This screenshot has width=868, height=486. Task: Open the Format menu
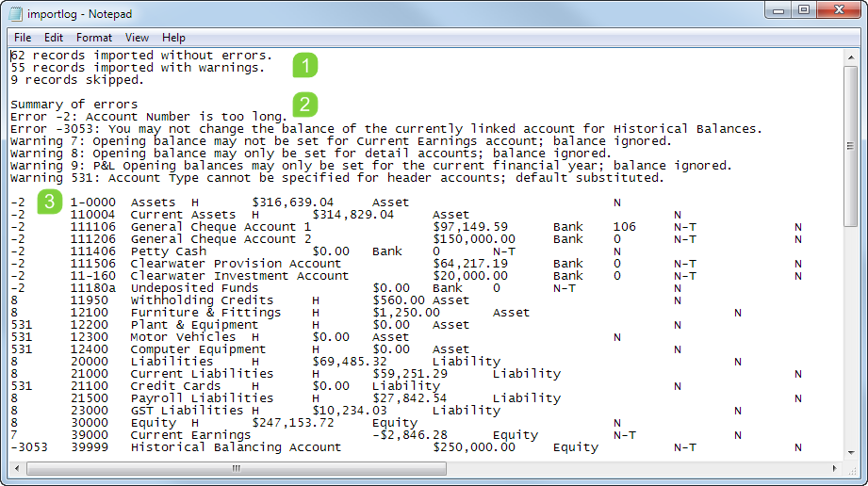(x=94, y=38)
